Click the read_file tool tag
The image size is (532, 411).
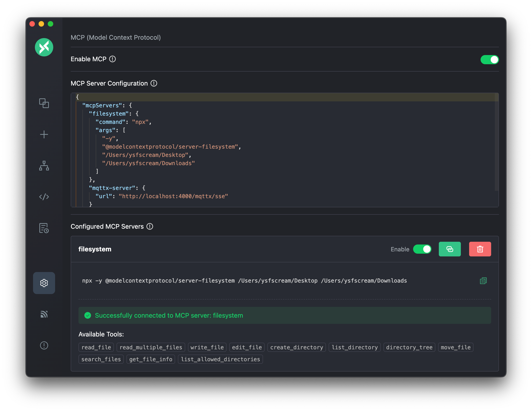click(x=96, y=347)
